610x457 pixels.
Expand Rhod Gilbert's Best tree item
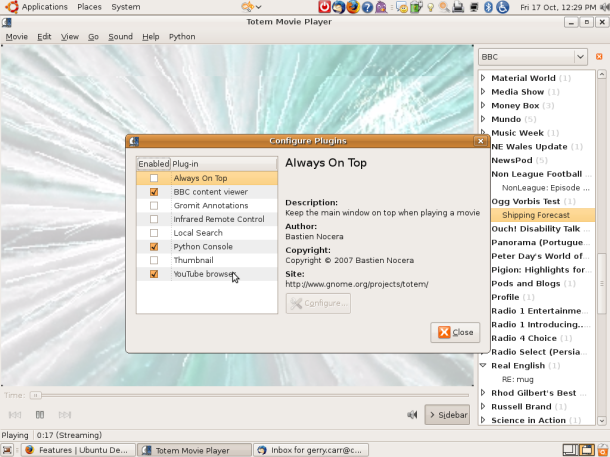(483, 392)
